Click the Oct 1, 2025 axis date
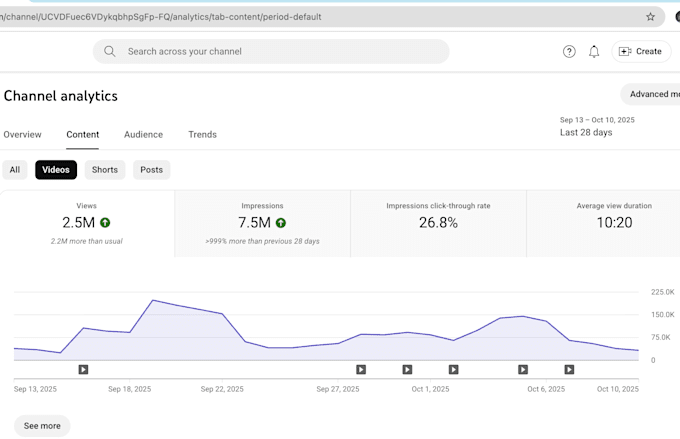The width and height of the screenshot is (680, 439). [430, 389]
